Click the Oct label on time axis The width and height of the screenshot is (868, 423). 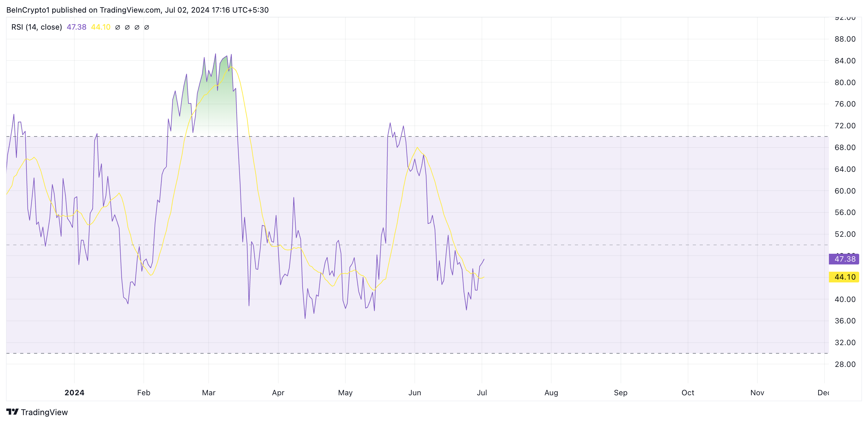coord(688,393)
